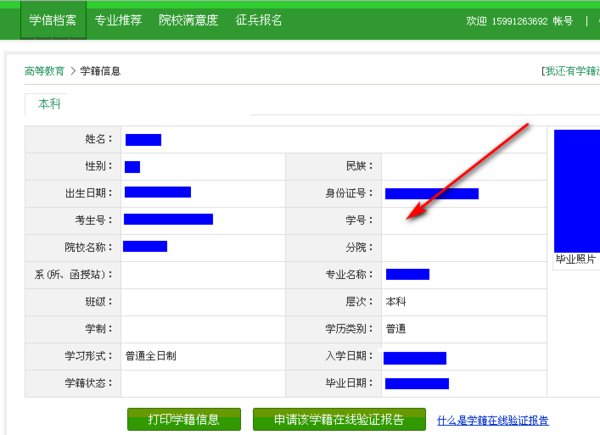Open the 什么是学籍在线验证报告 link

click(x=493, y=421)
